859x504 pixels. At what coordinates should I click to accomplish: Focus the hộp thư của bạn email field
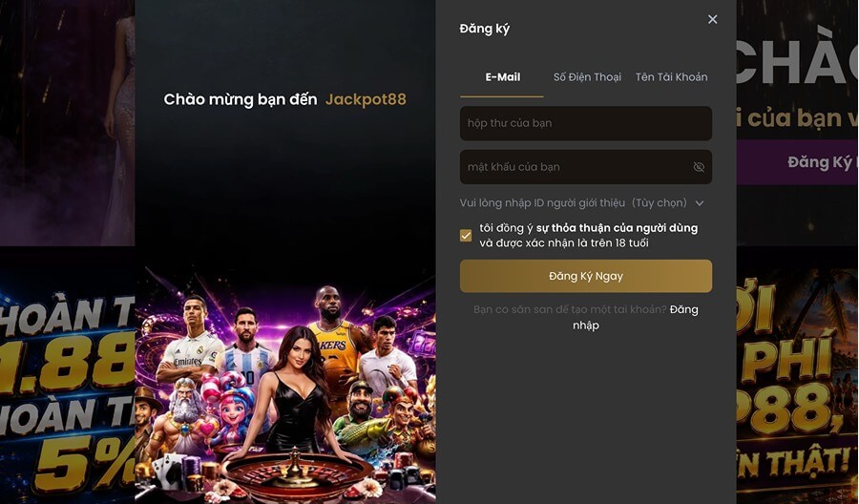[x=586, y=123]
